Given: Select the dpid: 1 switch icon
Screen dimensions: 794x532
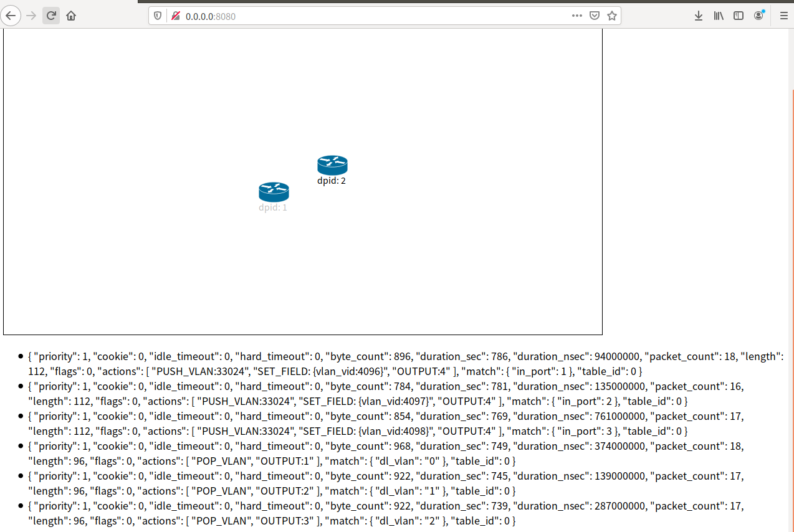Looking at the screenshot, I should tap(274, 192).
